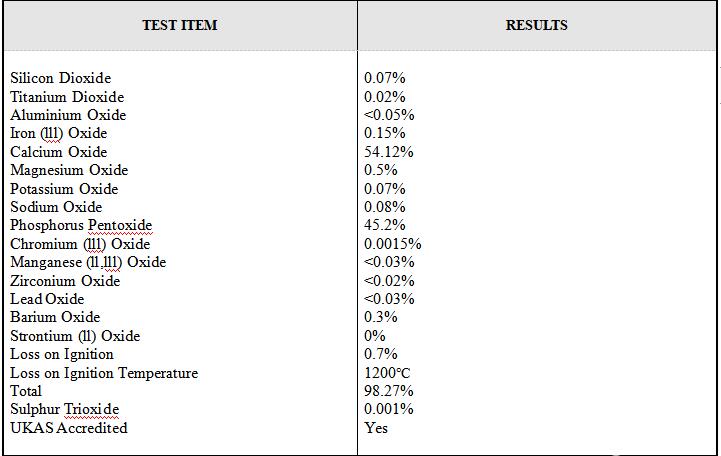Click the Chromium Oxide row label
The width and height of the screenshot is (721, 456).
(80, 244)
